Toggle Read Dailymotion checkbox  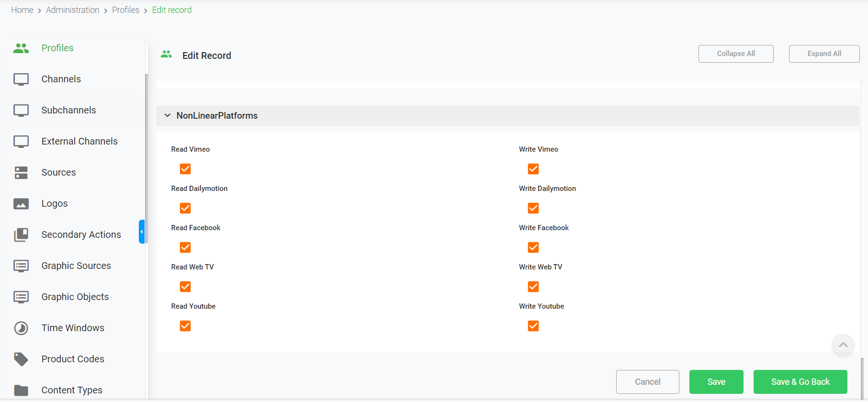[185, 208]
